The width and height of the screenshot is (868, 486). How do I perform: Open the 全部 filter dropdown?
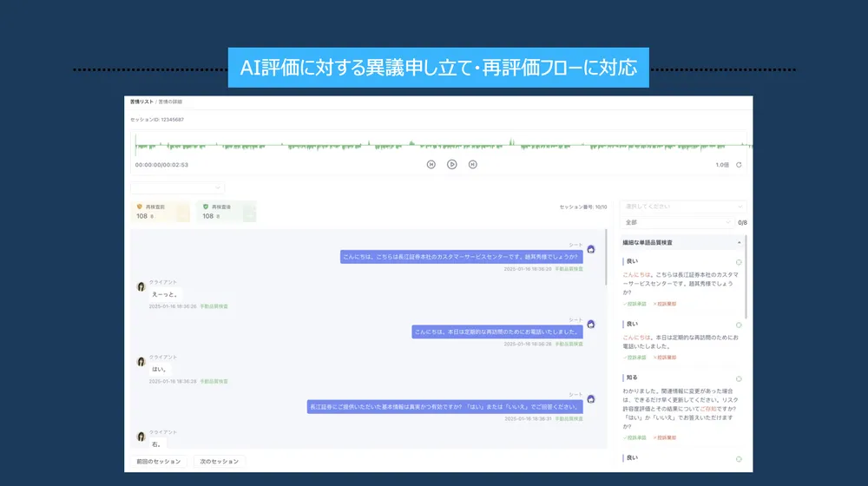(678, 222)
